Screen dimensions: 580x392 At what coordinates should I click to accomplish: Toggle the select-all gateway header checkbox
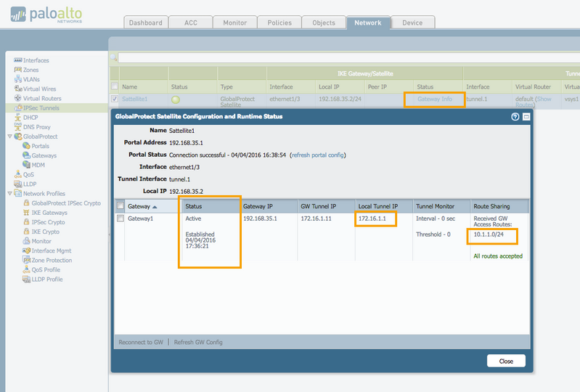coord(121,206)
